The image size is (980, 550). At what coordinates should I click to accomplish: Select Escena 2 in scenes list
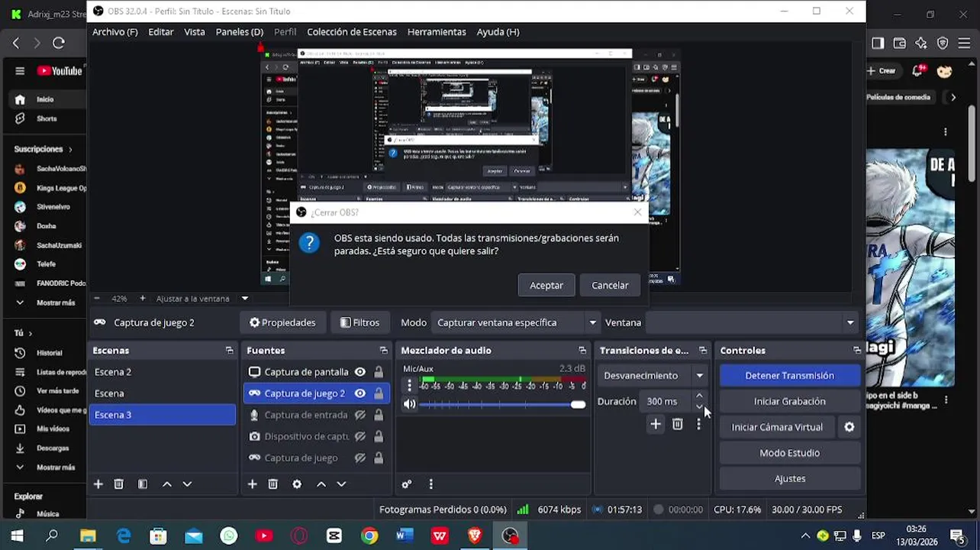163,372
